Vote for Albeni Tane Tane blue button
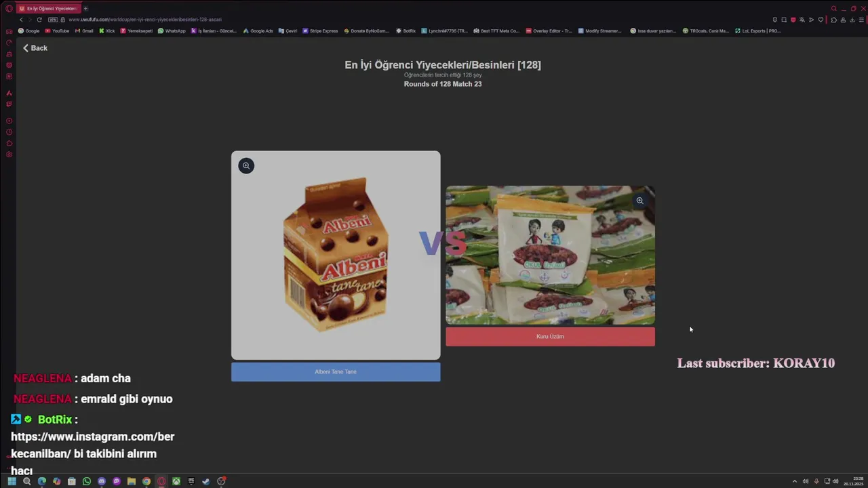The height and width of the screenshot is (488, 868). 336,371
